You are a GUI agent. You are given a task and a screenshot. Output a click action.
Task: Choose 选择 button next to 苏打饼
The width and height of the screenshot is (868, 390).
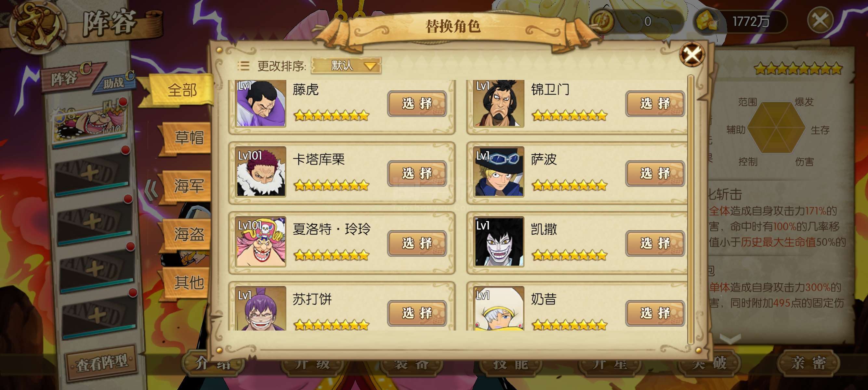417,313
